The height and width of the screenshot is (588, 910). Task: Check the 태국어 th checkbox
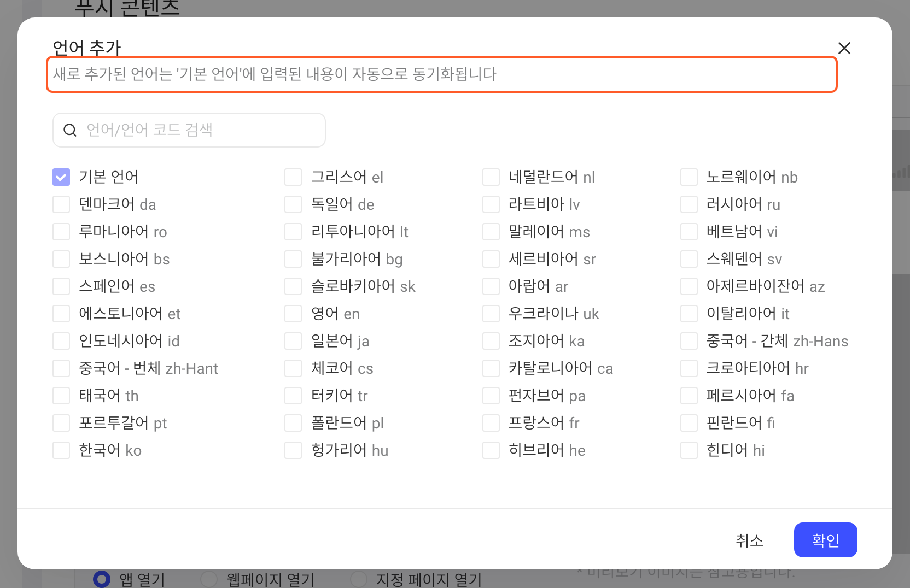(x=61, y=396)
